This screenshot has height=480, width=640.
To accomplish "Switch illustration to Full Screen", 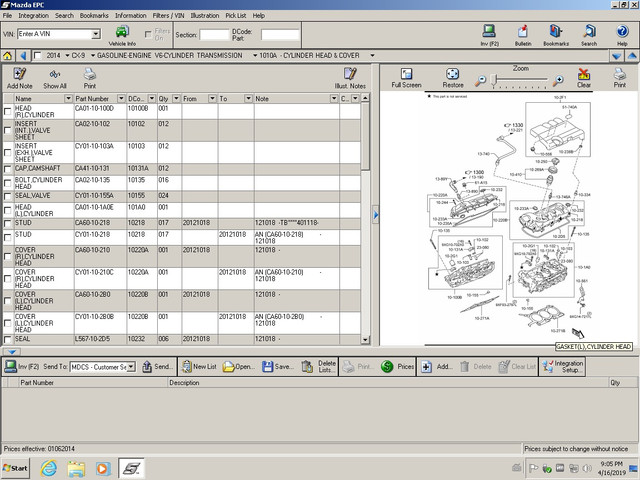I will pyautogui.click(x=406, y=73).
